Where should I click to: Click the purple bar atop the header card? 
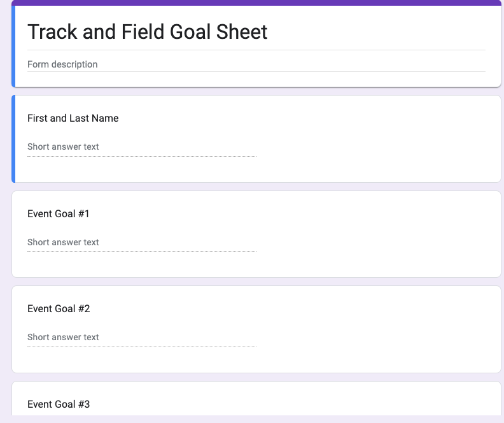[255, 3]
